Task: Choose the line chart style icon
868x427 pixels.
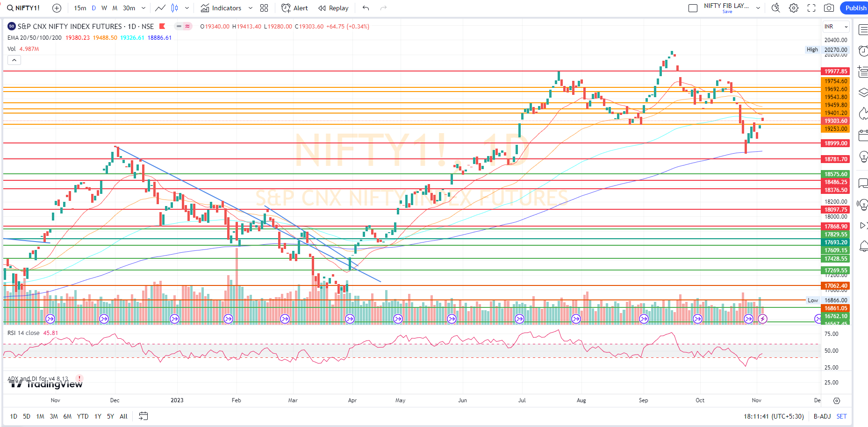Action: point(160,8)
